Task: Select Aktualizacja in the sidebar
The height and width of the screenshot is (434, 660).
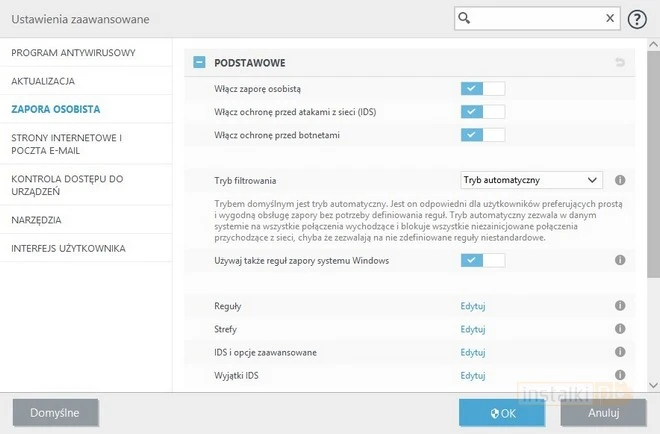Action: coord(43,80)
